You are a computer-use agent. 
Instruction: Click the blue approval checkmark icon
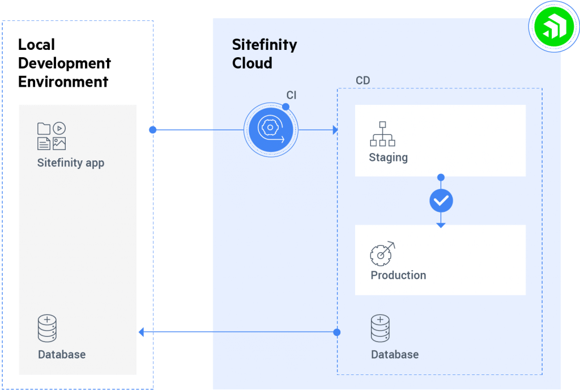tap(441, 201)
